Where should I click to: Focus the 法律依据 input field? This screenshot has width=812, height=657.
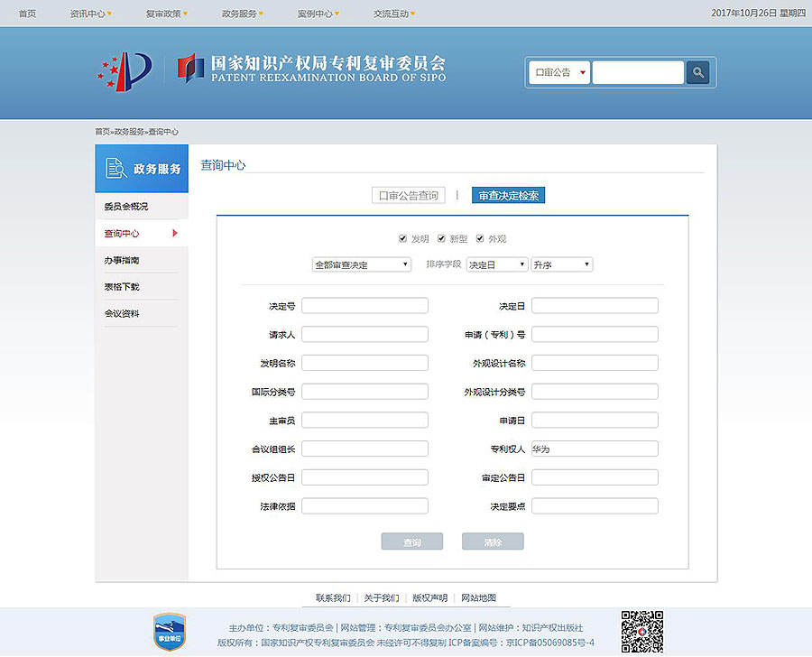(365, 505)
